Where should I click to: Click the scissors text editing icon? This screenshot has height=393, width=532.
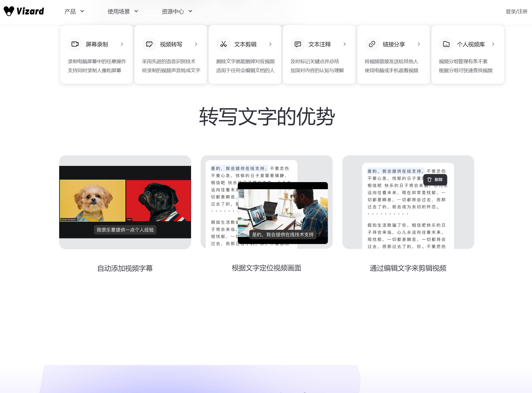coord(223,44)
